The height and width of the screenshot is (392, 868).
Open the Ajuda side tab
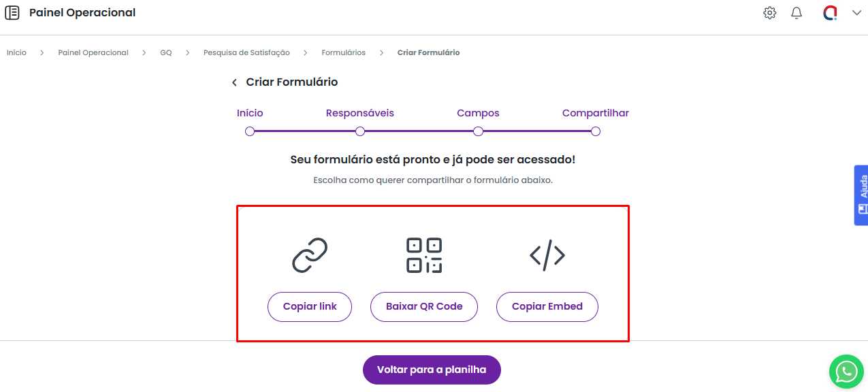[862, 195]
